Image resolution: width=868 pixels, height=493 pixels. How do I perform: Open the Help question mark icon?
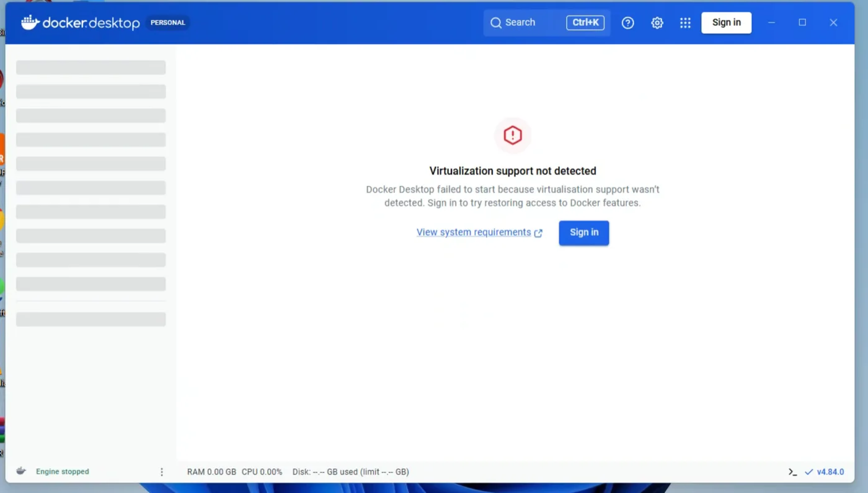(628, 23)
